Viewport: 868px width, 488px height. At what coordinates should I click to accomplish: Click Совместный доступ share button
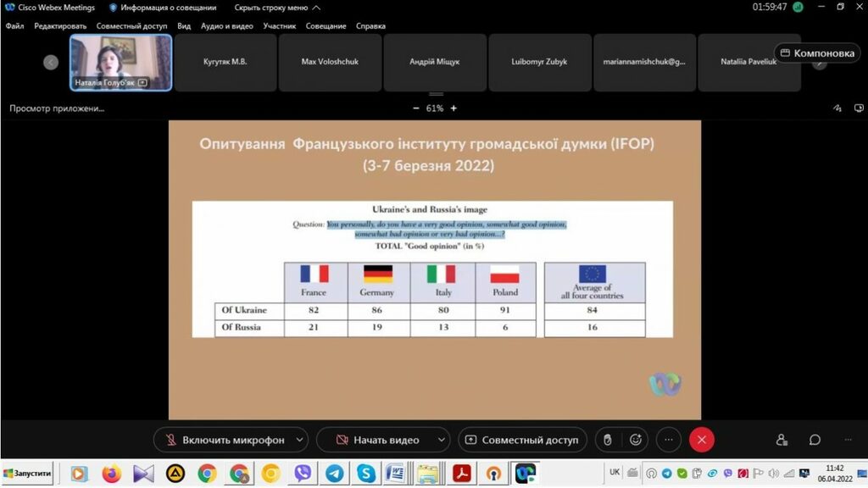coord(522,440)
